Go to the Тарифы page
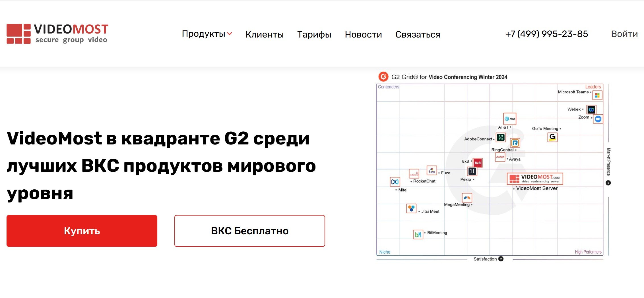The image size is (644, 298). pos(314,34)
